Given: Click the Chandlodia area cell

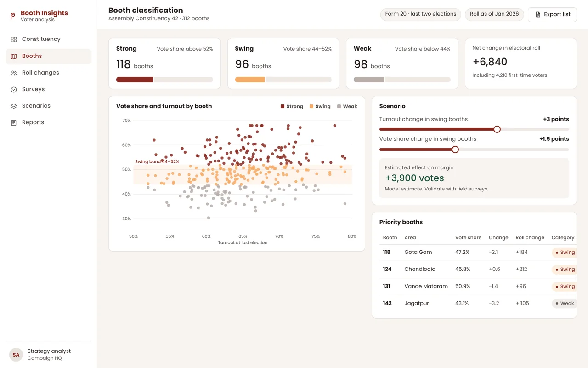Looking at the screenshot, I should (420, 269).
